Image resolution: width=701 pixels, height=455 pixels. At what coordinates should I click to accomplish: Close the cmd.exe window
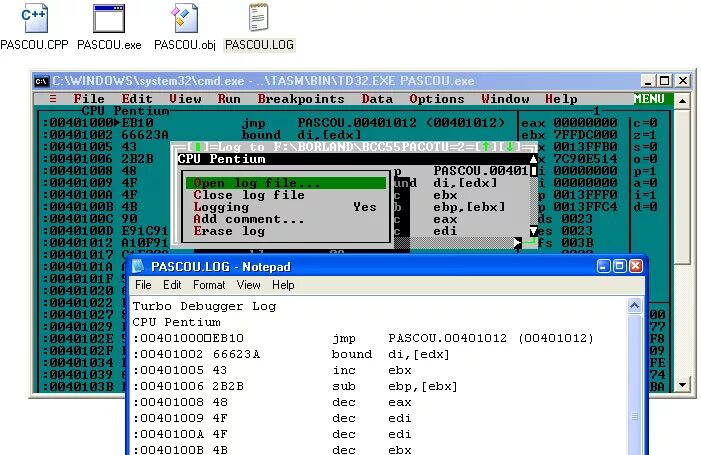683,81
